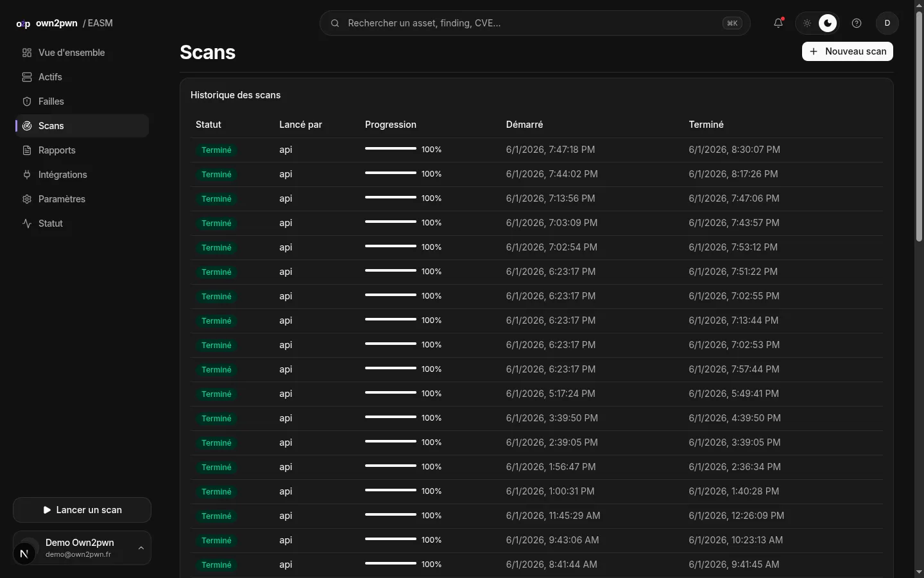
Task: Select end time '6/1/2026, 7:57:44 PM'
Action: [x=734, y=369]
